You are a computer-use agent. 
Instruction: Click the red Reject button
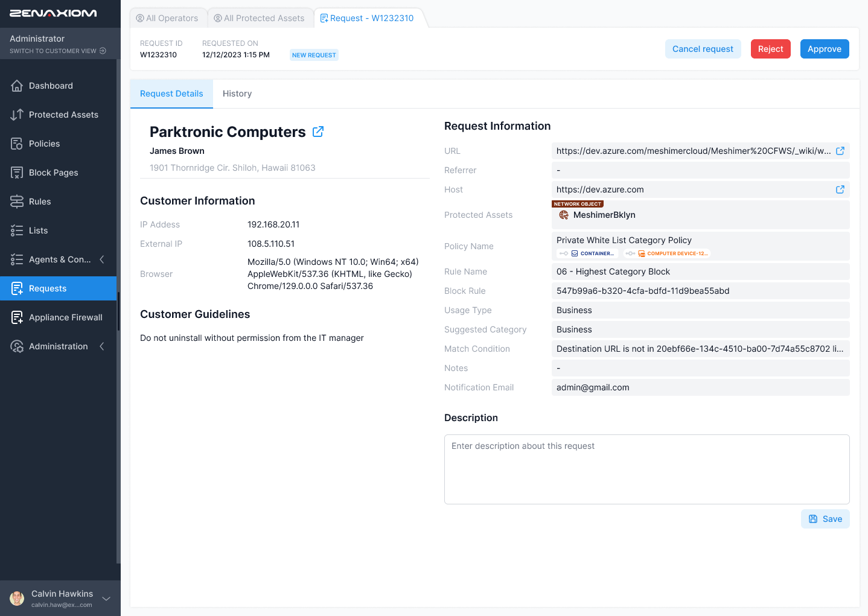[x=770, y=49]
